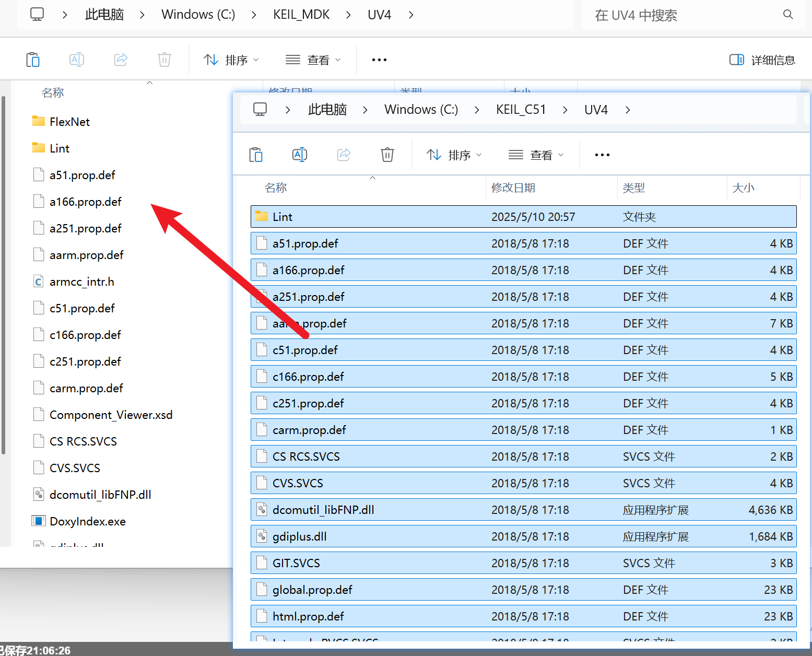
Task: Click the search field 在 UV4 中搜索
Action: tap(693, 15)
